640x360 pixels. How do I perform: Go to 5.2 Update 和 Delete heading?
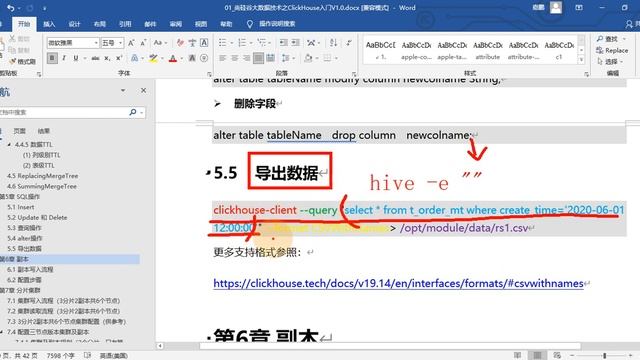click(x=37, y=218)
